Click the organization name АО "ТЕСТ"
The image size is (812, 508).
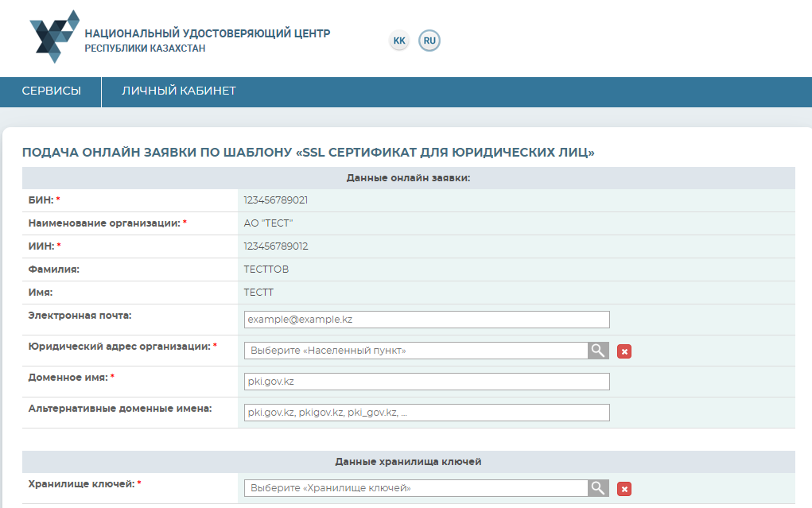[x=269, y=223]
